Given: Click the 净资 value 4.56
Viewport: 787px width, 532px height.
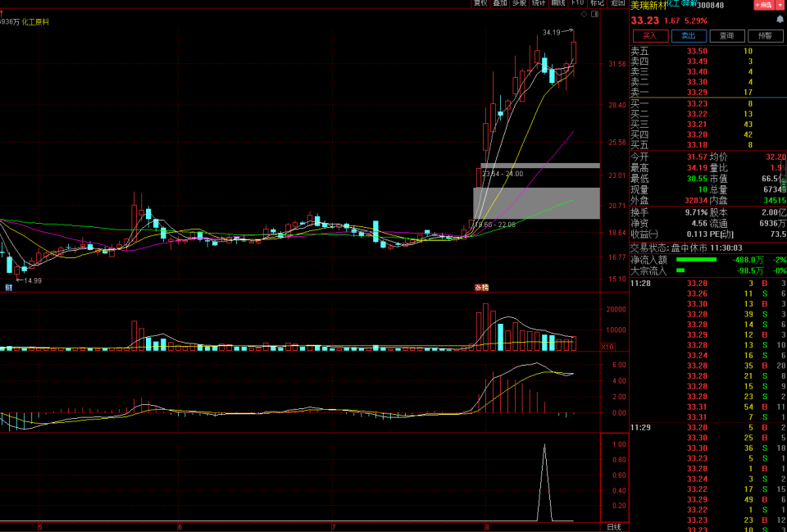Looking at the screenshot, I should 699,223.
